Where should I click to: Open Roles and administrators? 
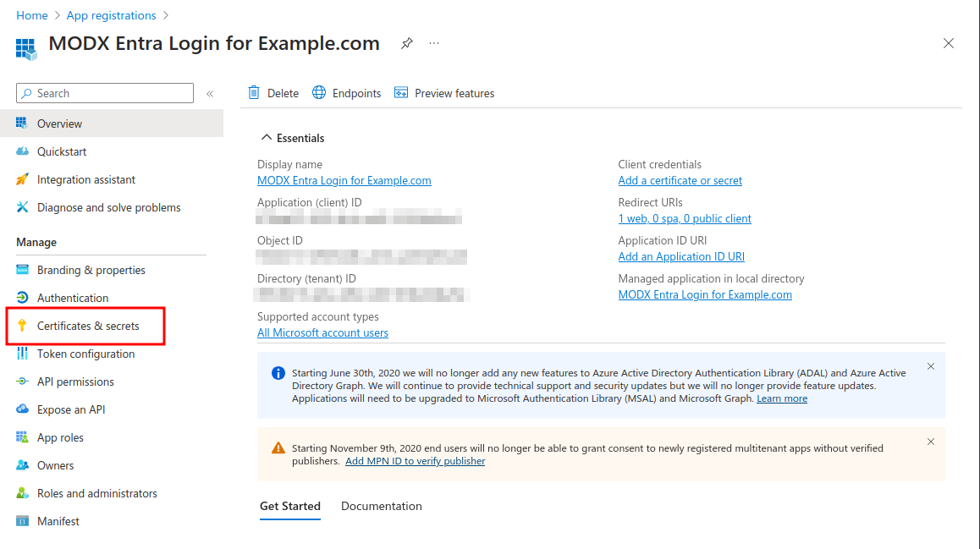(x=96, y=493)
